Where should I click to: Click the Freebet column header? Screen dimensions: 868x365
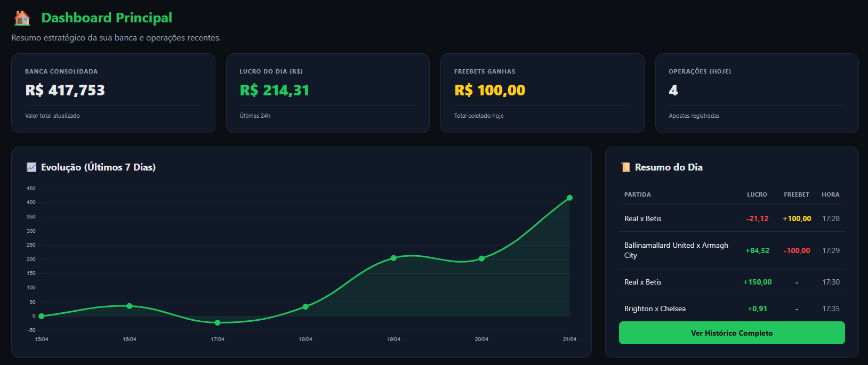797,194
